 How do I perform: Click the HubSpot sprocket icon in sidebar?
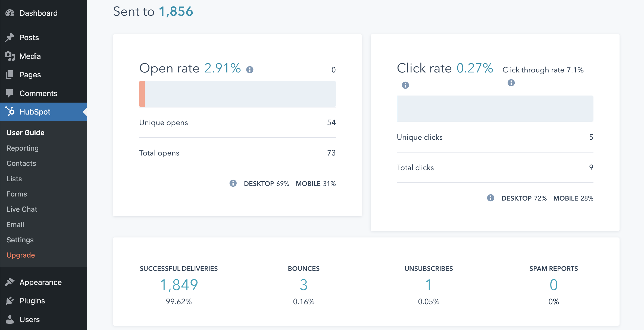point(10,112)
